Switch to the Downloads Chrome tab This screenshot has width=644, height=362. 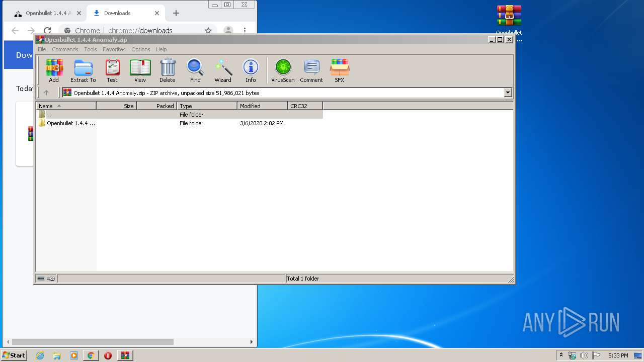point(124,13)
